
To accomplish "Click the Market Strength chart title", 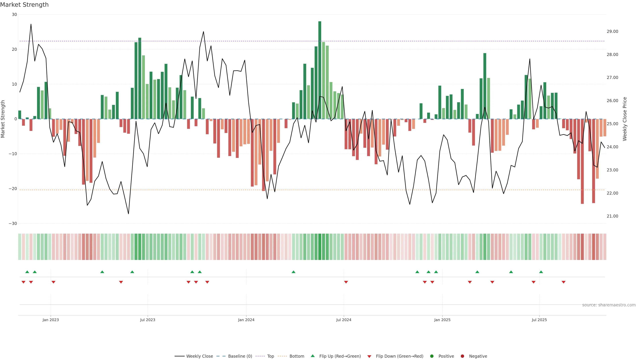I will 24,5.
